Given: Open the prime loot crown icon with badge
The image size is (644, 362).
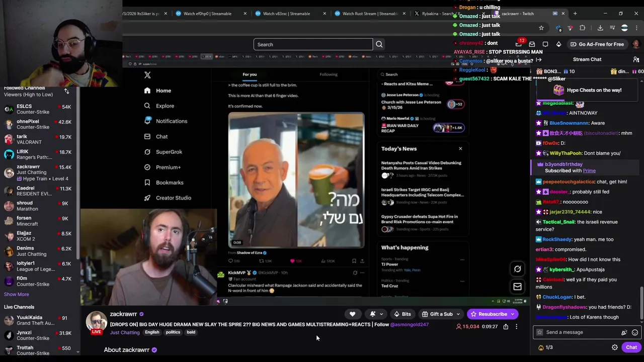Looking at the screenshot, I should pos(519,44).
